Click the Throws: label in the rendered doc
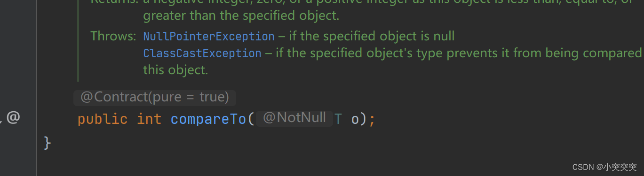 [x=113, y=36]
